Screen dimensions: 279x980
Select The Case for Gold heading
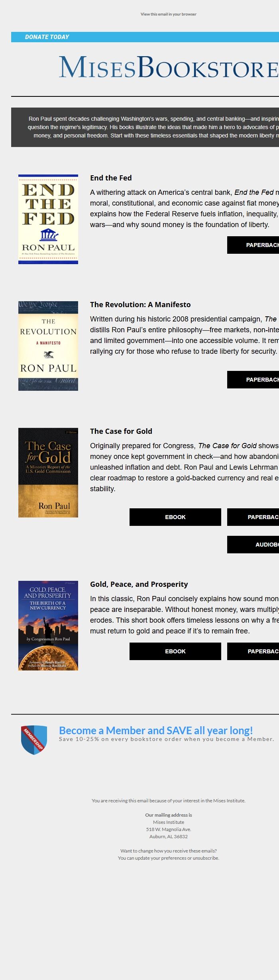tap(121, 431)
